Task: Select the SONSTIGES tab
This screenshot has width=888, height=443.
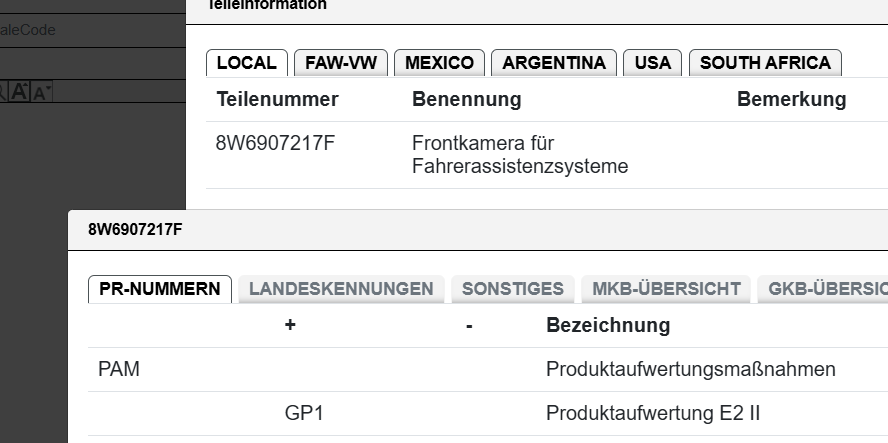Action: [x=512, y=289]
